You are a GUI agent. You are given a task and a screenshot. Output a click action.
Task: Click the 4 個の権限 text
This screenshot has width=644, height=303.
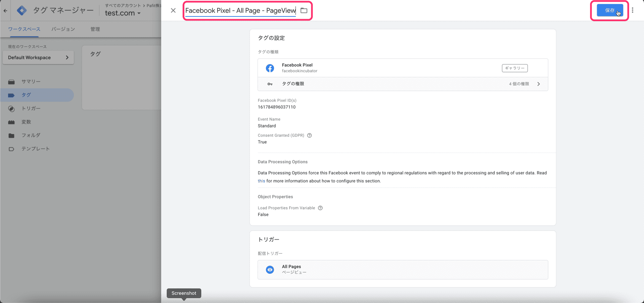pyautogui.click(x=519, y=84)
